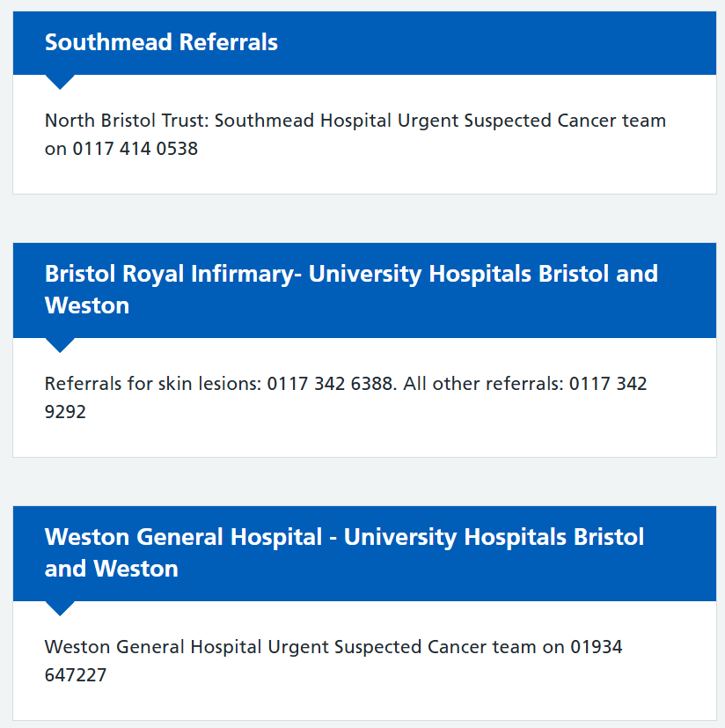This screenshot has width=725, height=728.
Task: Click the skin lesions number 0117 342 6388
Action: click(330, 384)
